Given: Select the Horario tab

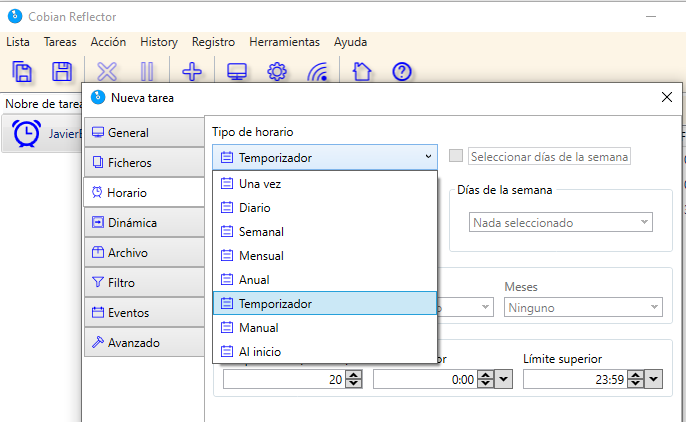Looking at the screenshot, I should (144, 192).
